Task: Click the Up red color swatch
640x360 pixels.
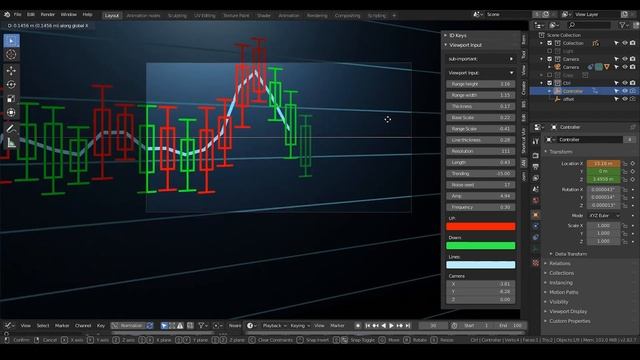Action: pyautogui.click(x=480, y=227)
